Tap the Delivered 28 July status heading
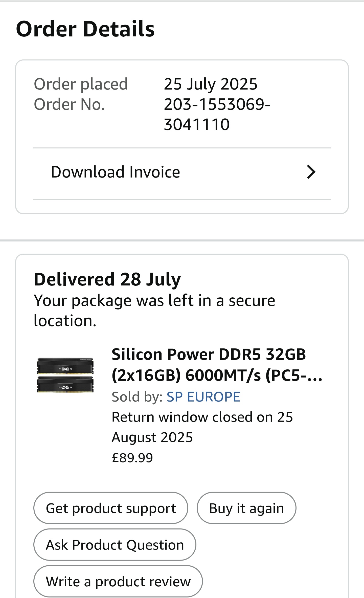Viewport: 364px width, 598px height. [107, 279]
